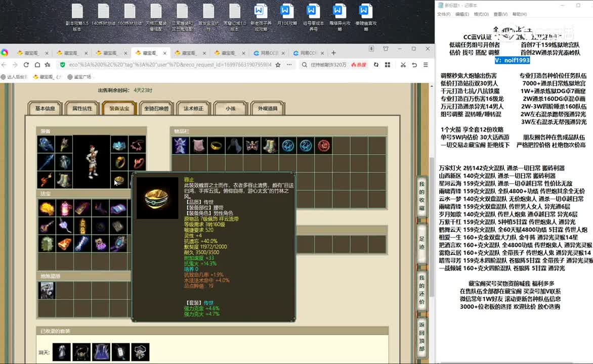Open the 基本信息 tab
Image resolution: width=593 pixels, height=364 pixels.
(x=45, y=109)
